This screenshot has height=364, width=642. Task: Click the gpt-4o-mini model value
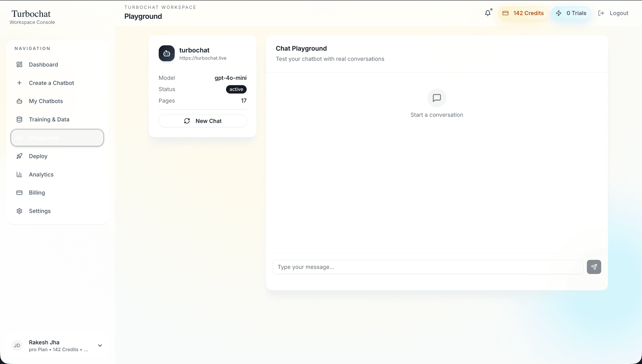click(230, 78)
